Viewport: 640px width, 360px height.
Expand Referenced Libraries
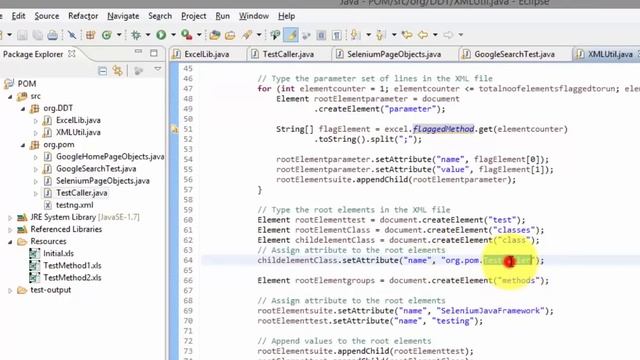tap(10, 230)
